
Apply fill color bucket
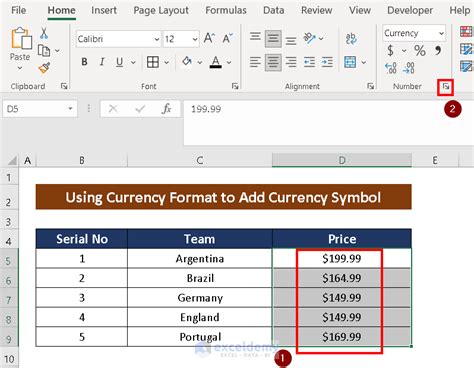[x=187, y=62]
